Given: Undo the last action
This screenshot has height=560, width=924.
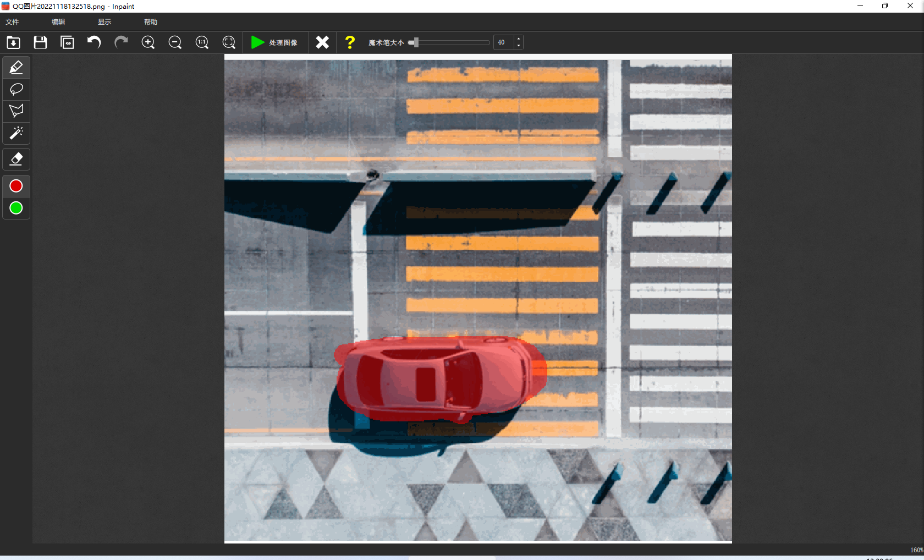Looking at the screenshot, I should tap(94, 42).
